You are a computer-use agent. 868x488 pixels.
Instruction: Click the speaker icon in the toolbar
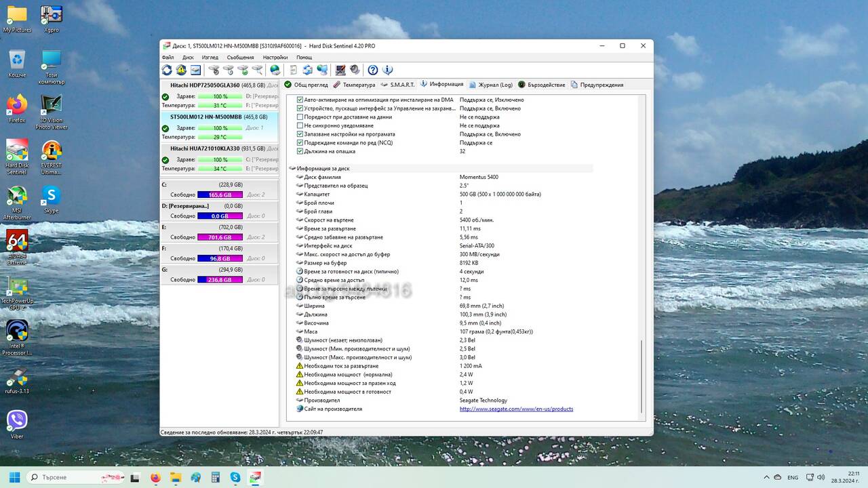tap(355, 70)
